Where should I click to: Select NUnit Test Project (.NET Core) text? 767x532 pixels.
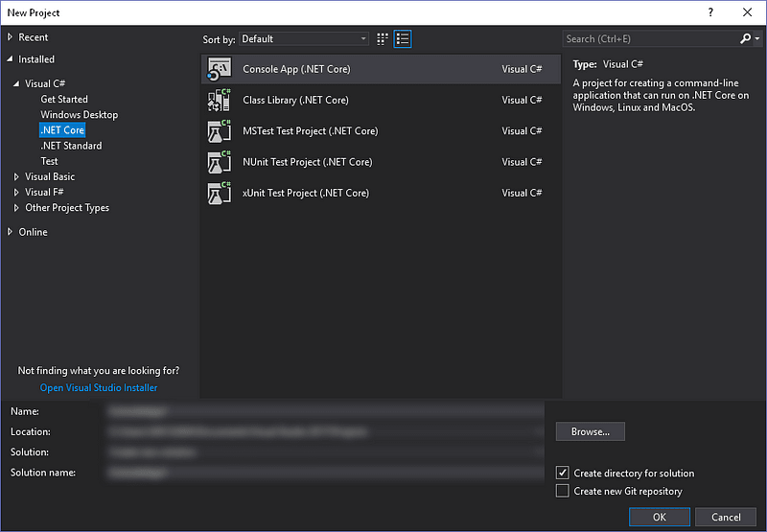point(308,162)
